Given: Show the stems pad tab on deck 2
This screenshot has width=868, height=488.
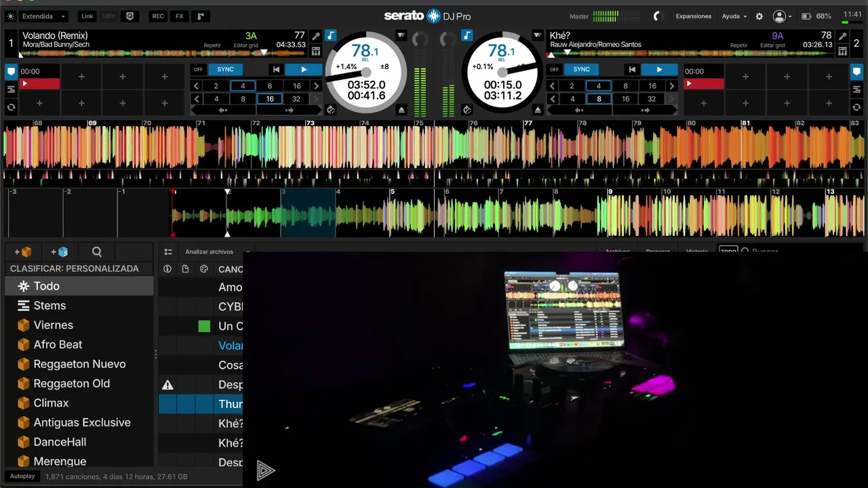Looking at the screenshot, I should point(857,89).
